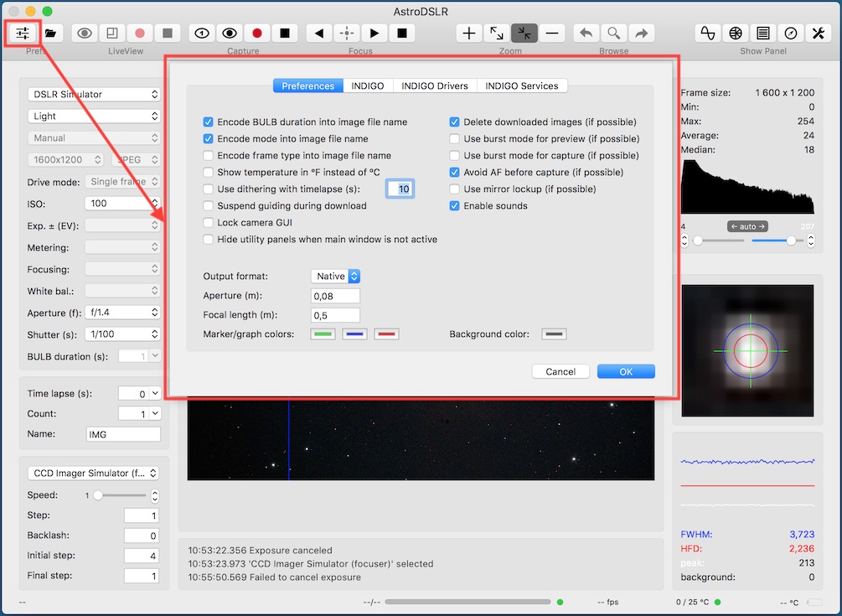Click the histogram auto button
842x616 pixels.
[x=747, y=226]
